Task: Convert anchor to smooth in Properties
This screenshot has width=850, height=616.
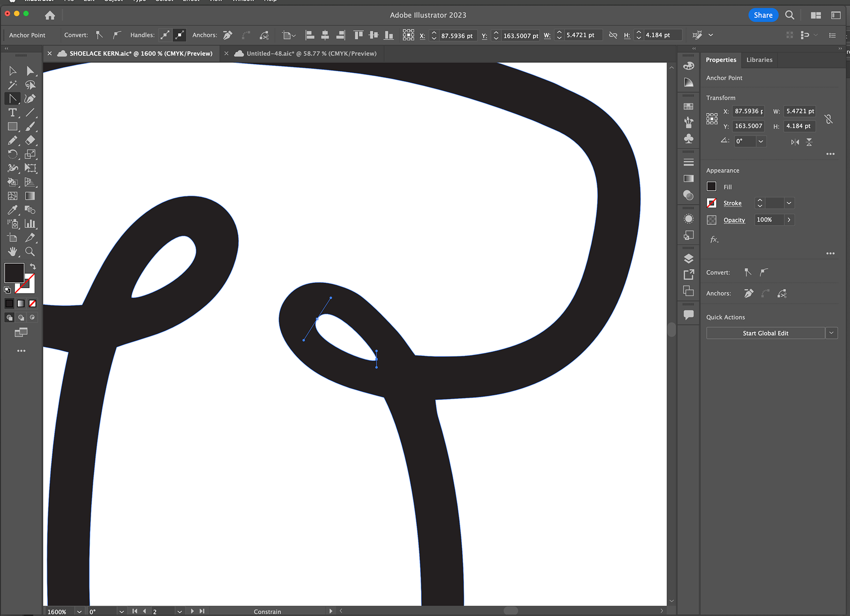Action: [764, 272]
